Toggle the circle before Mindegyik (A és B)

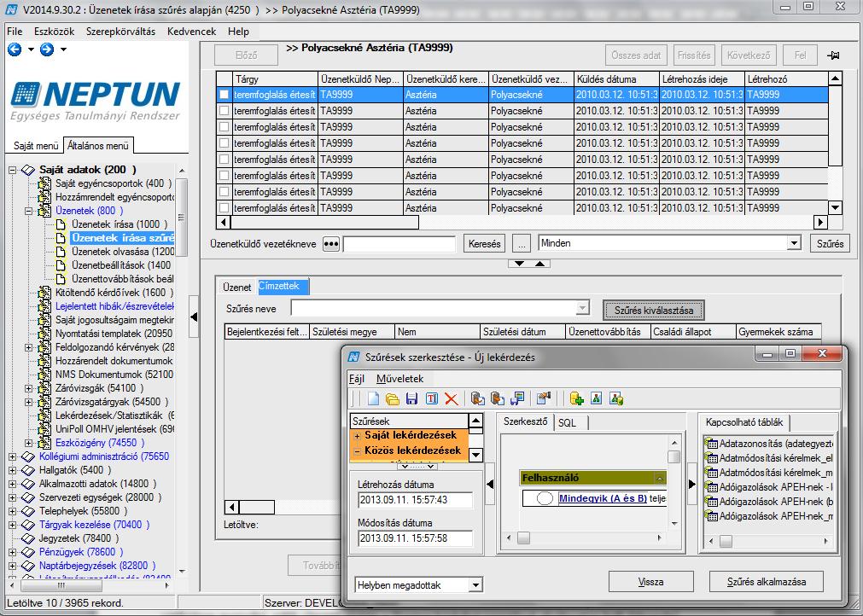[545, 499]
